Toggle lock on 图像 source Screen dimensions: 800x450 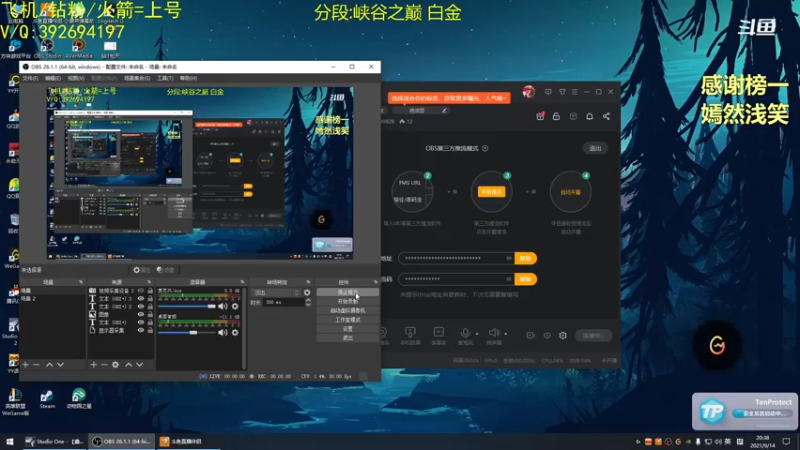pyautogui.click(x=150, y=314)
